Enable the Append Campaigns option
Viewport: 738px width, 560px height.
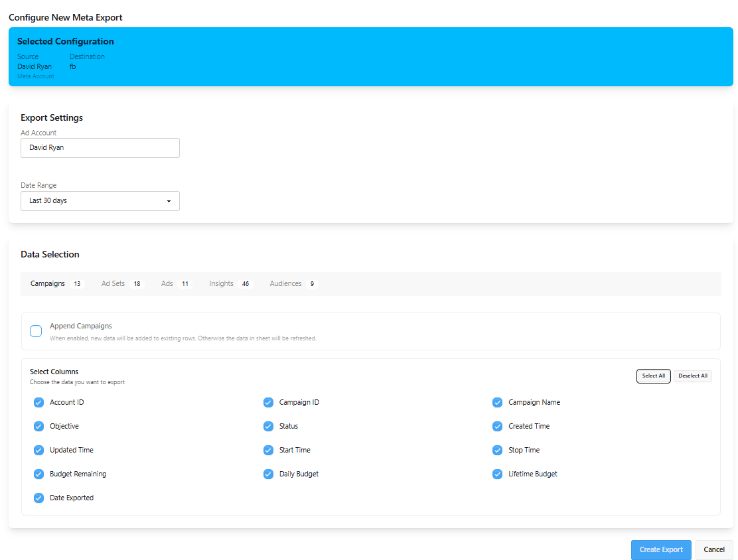click(36, 330)
